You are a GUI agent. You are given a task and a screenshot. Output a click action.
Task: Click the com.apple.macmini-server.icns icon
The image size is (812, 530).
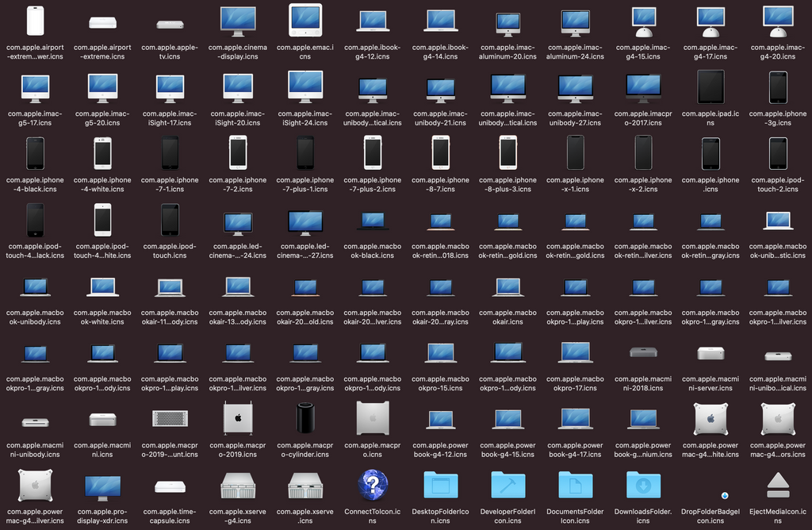710,353
